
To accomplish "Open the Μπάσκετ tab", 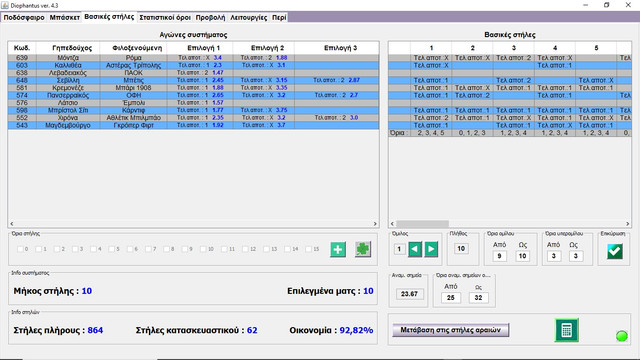I will click(x=64, y=18).
